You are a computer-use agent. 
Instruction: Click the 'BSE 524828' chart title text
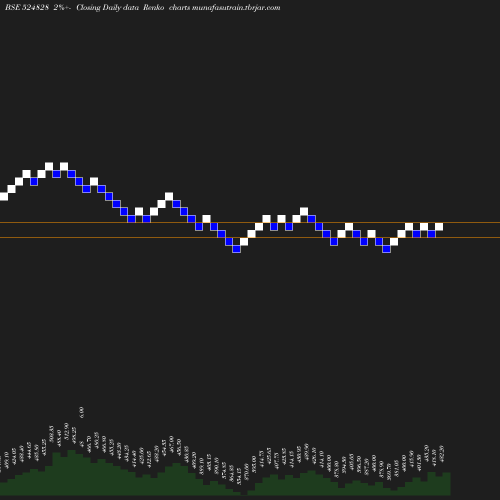coord(27,7)
